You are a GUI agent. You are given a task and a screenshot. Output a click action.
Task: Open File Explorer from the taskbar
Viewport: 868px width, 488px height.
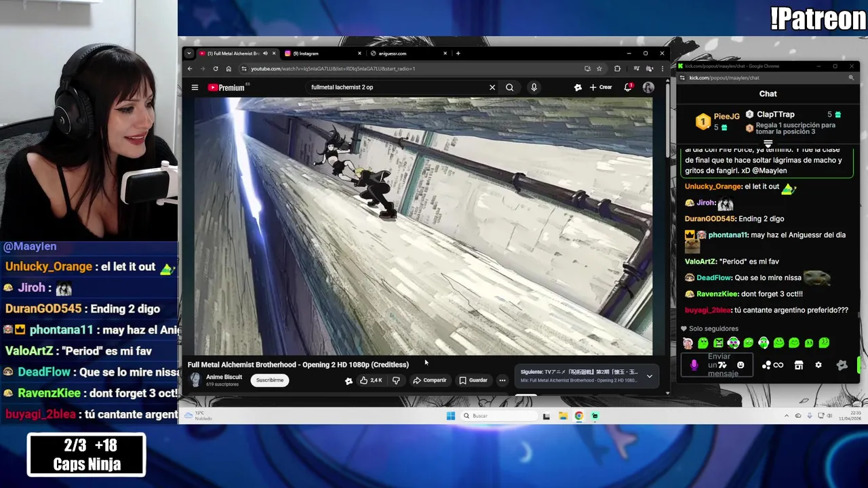pyautogui.click(x=563, y=415)
